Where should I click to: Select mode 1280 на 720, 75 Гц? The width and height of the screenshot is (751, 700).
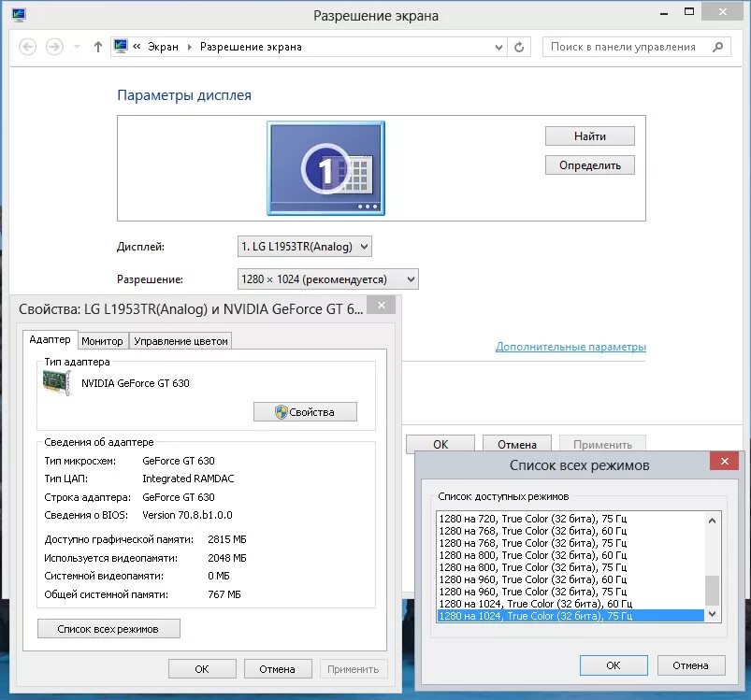pos(570,519)
